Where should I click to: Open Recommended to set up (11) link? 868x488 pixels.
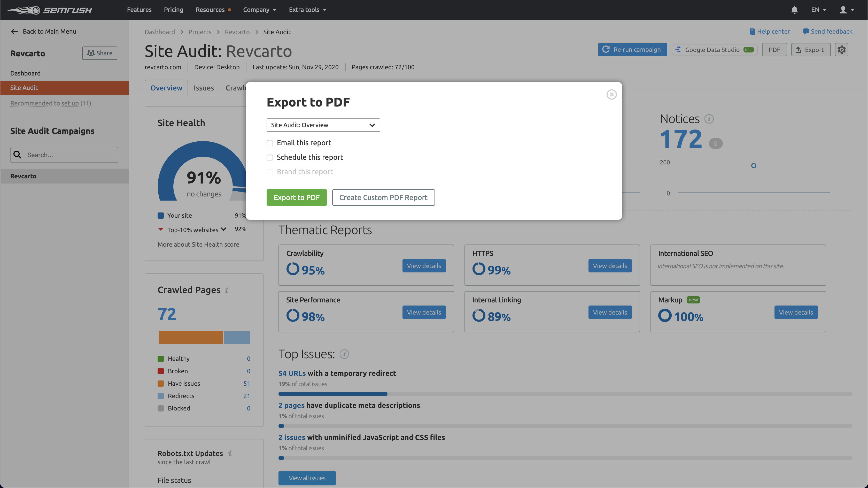[x=51, y=103]
